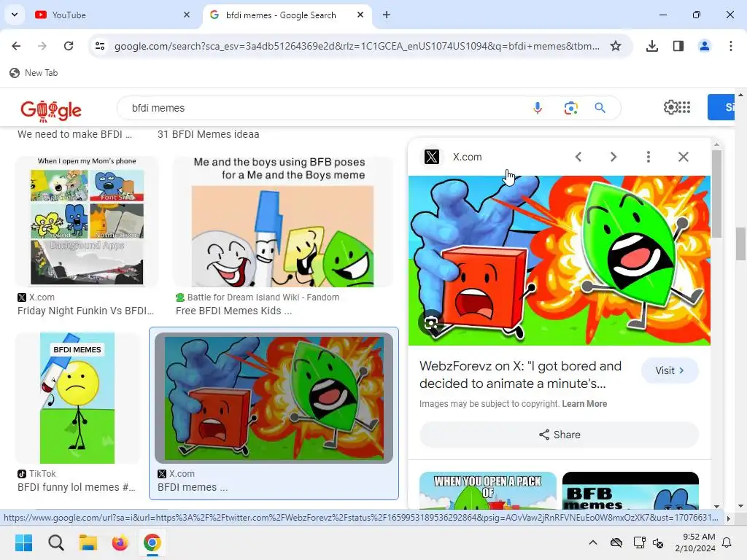Screen dimensions: 747x560
Task: Submit search with the magnifier icon
Action: 600,108
